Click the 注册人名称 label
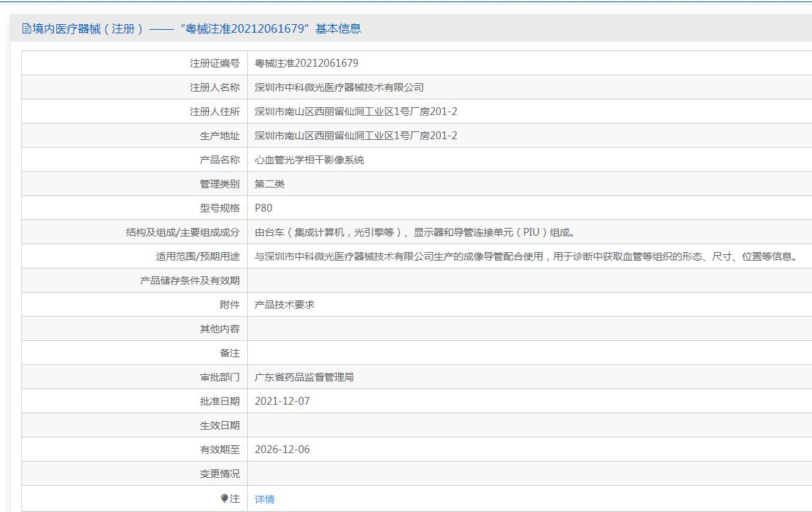The image size is (812, 512). tap(215, 87)
